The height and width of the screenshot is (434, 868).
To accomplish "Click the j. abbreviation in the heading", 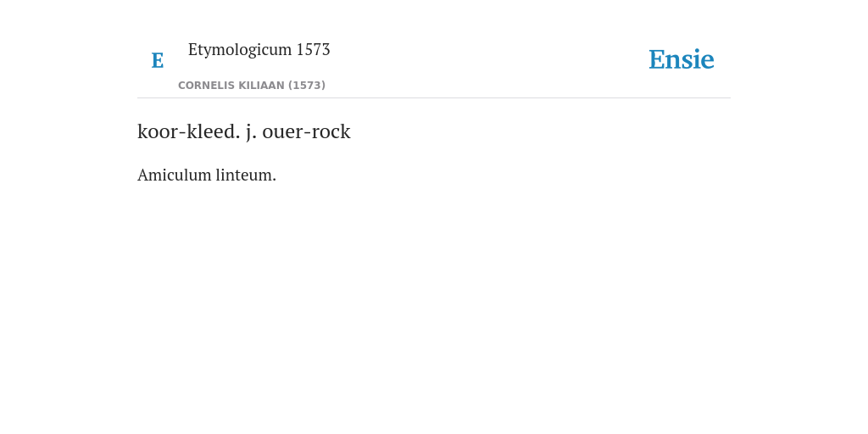I will [251, 133].
